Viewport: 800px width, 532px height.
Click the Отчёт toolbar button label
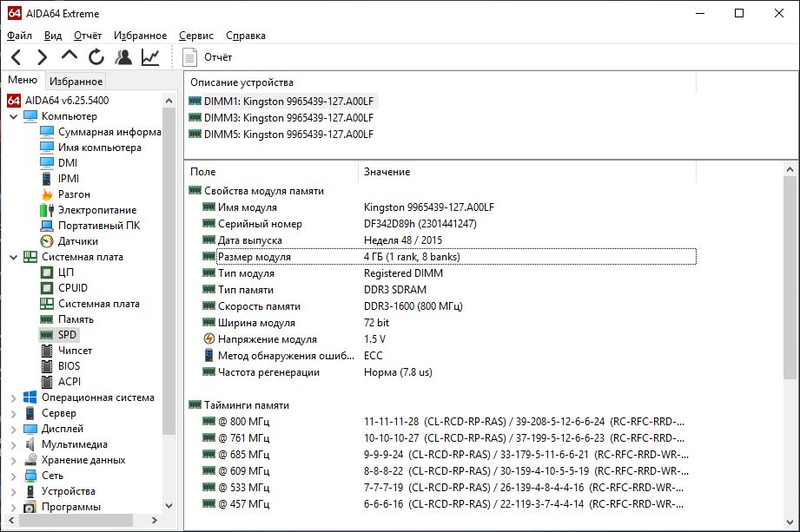click(218, 57)
